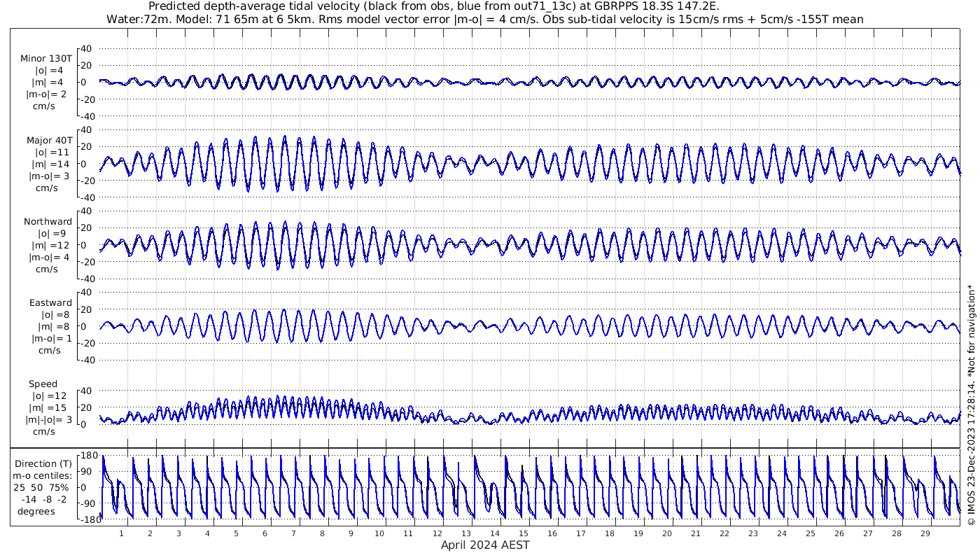Screen dimensions: 980x560
Task: Click the '|m|-|o|= 3' value under Speed
Action: pos(48,420)
